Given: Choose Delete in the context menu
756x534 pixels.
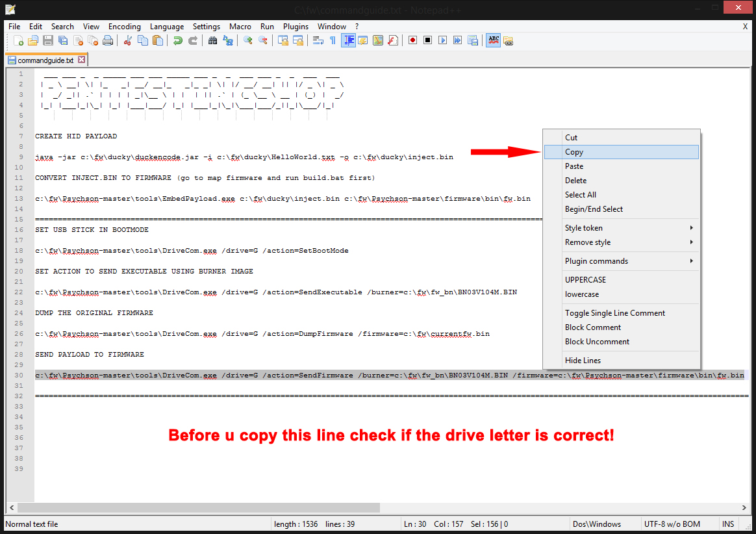Looking at the screenshot, I should [x=622, y=181].
